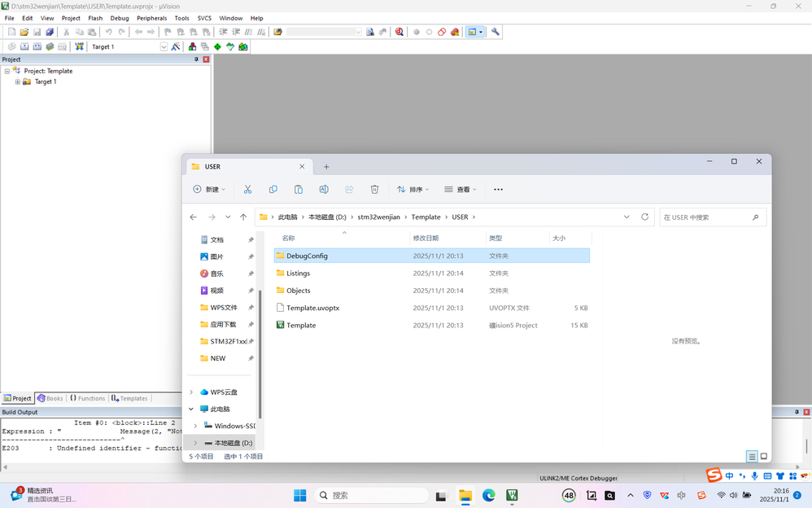Start the µVision debug session
The image size is (812, 508).
(399, 32)
